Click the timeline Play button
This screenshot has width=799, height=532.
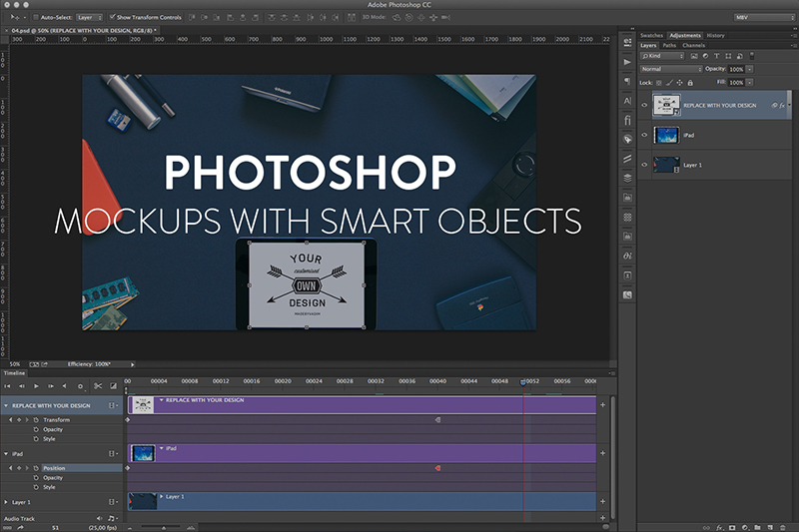[x=37, y=385]
